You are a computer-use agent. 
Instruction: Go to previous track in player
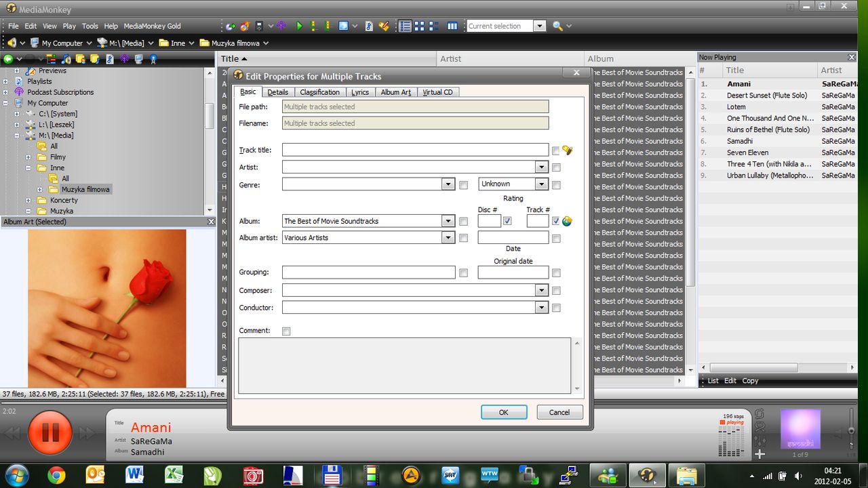pyautogui.click(x=13, y=432)
